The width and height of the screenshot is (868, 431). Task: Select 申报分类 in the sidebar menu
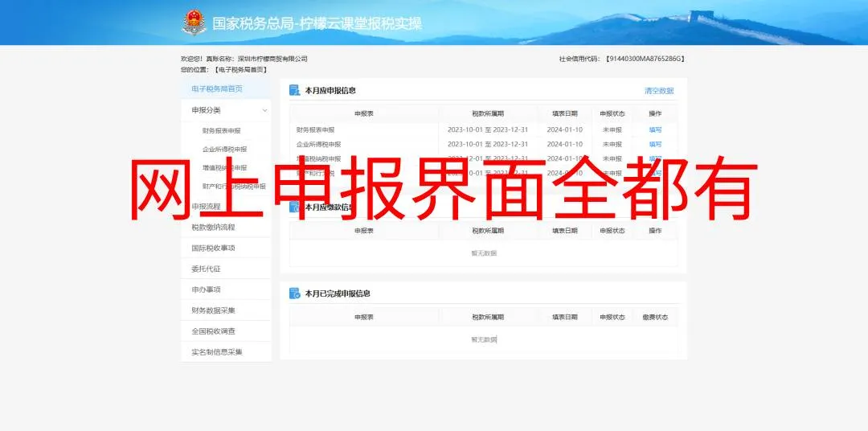click(x=206, y=110)
